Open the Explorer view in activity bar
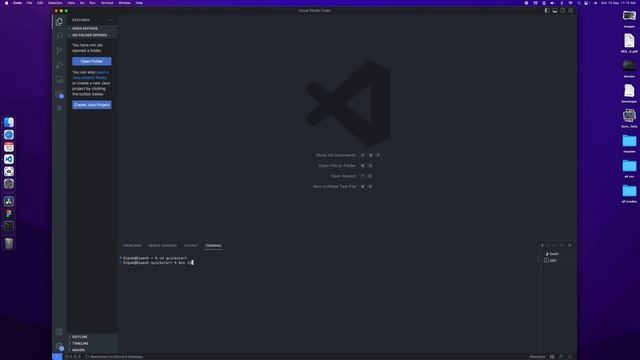 tap(59, 22)
